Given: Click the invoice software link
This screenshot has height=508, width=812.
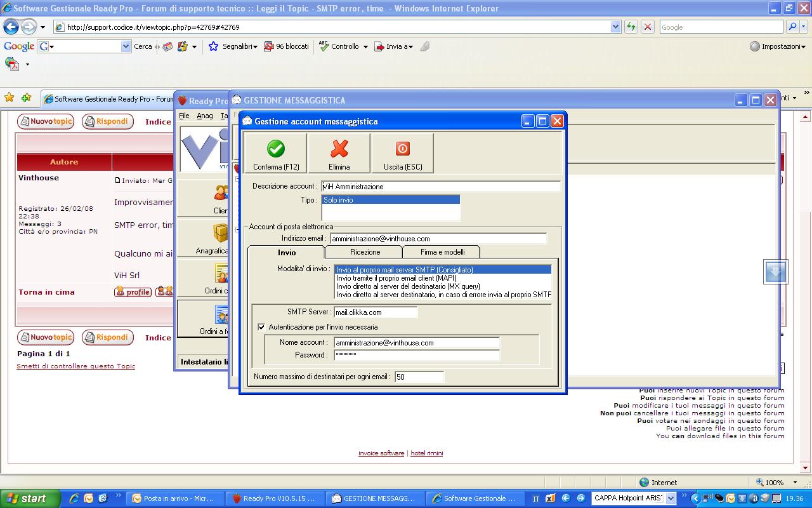Looking at the screenshot, I should point(381,453).
